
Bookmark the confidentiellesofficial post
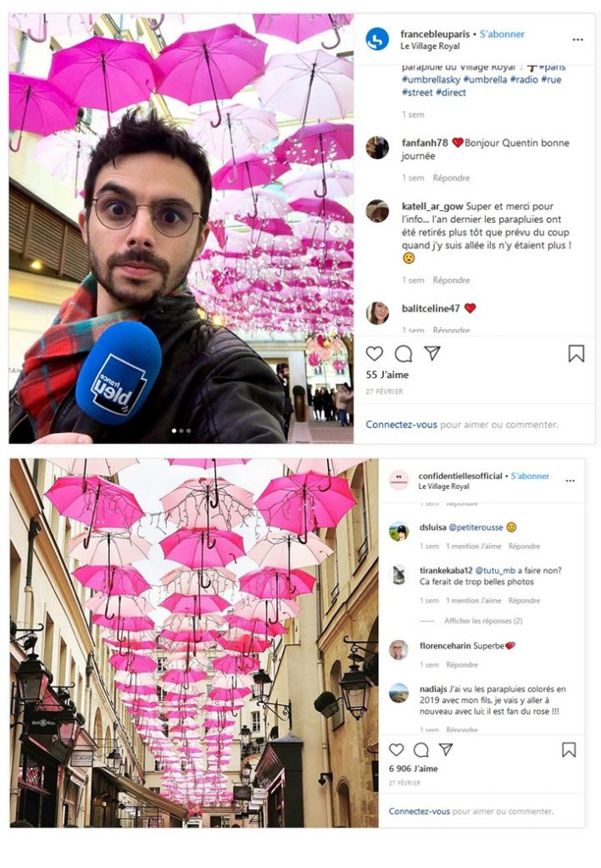tap(569, 749)
